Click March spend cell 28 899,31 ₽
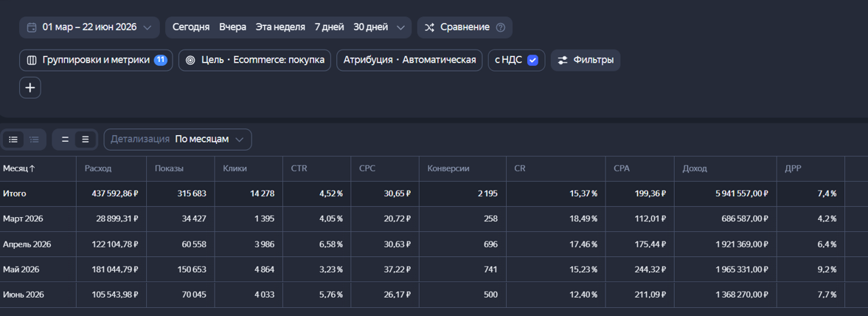Viewport: 868px width, 316px height. click(117, 219)
